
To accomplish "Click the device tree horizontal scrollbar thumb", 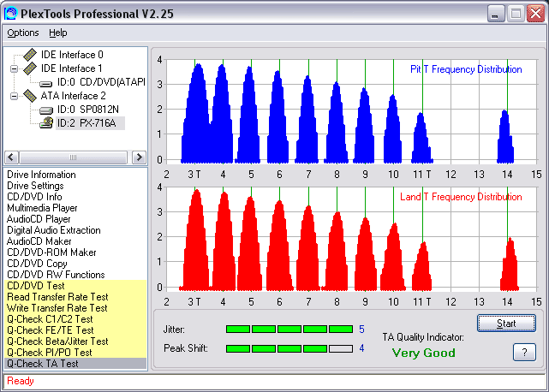I will [x=73, y=157].
